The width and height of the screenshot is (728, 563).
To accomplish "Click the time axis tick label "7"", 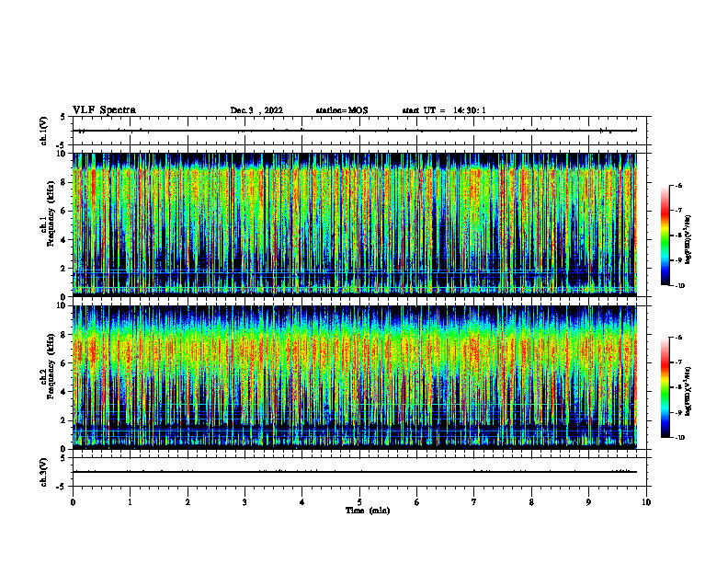I will click(474, 502).
